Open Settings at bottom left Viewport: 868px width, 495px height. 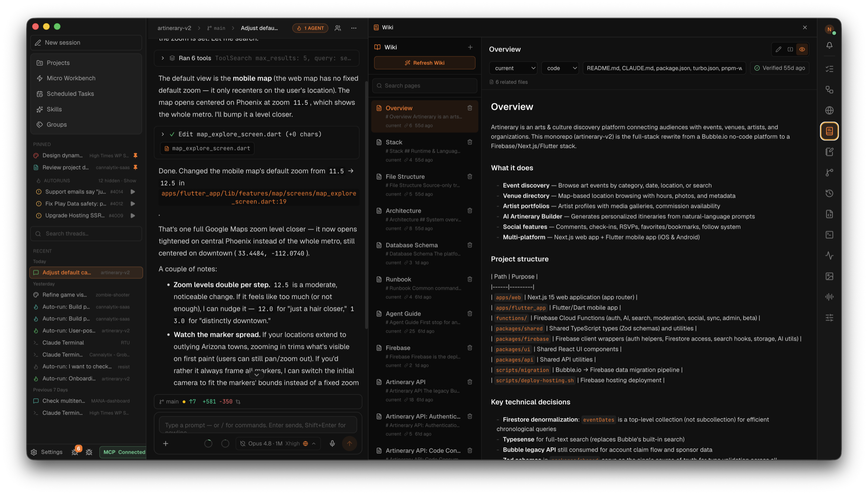point(47,452)
